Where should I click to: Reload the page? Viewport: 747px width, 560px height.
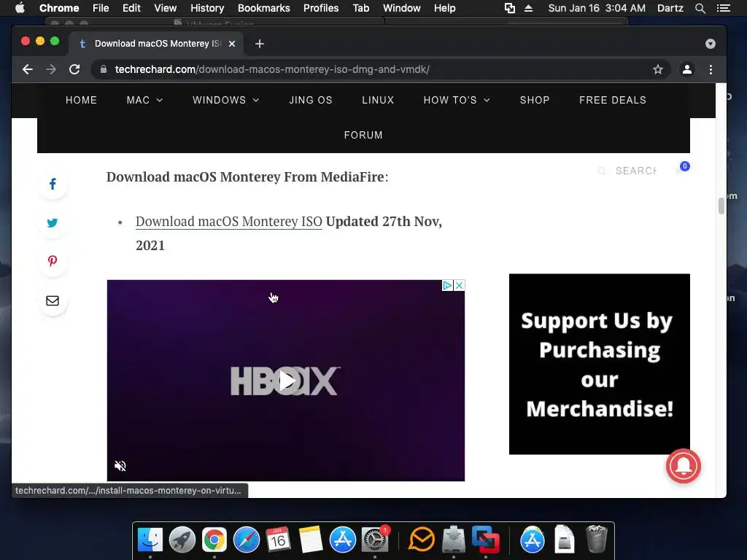pyautogui.click(x=74, y=69)
